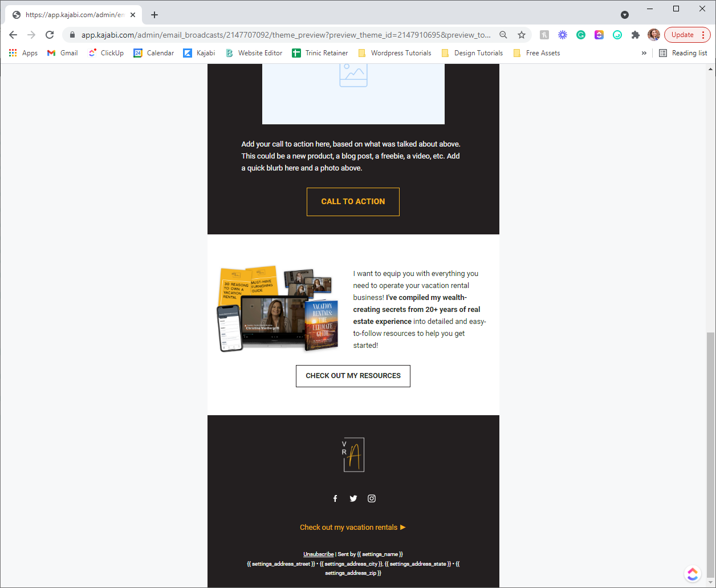Click the CALL TO ACTION button
The height and width of the screenshot is (588, 716).
pyautogui.click(x=353, y=202)
